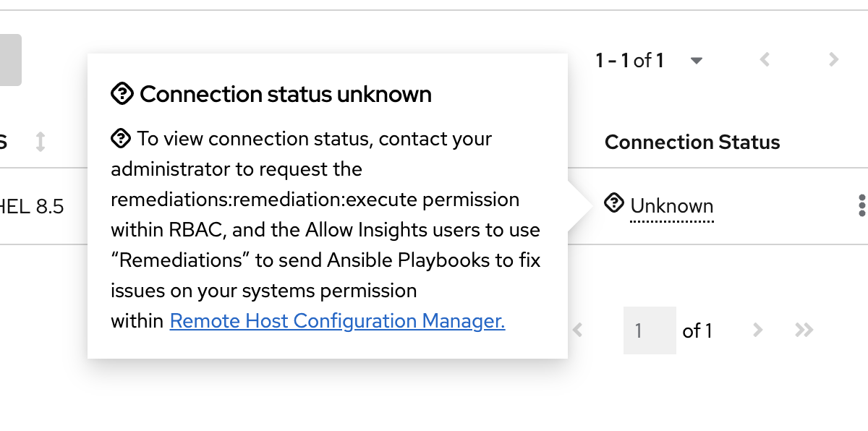Click the "of 1" label in the bottom pagination
868x431 pixels.
pos(697,331)
